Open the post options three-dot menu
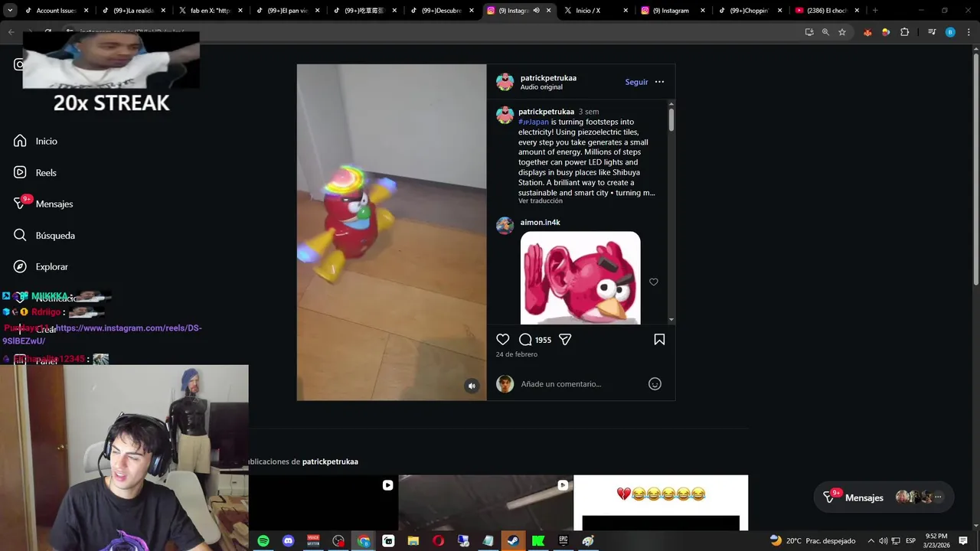 659,82
